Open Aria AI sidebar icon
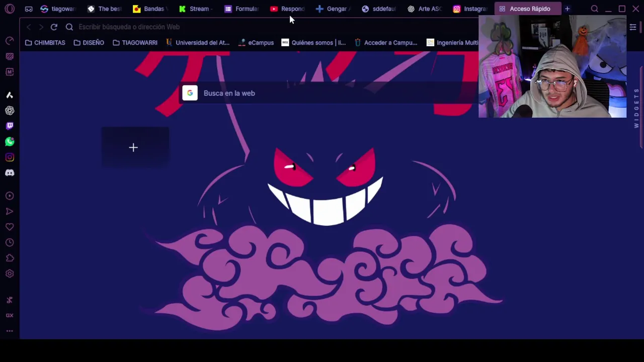Image resolution: width=644 pixels, height=362 pixels. (x=10, y=95)
